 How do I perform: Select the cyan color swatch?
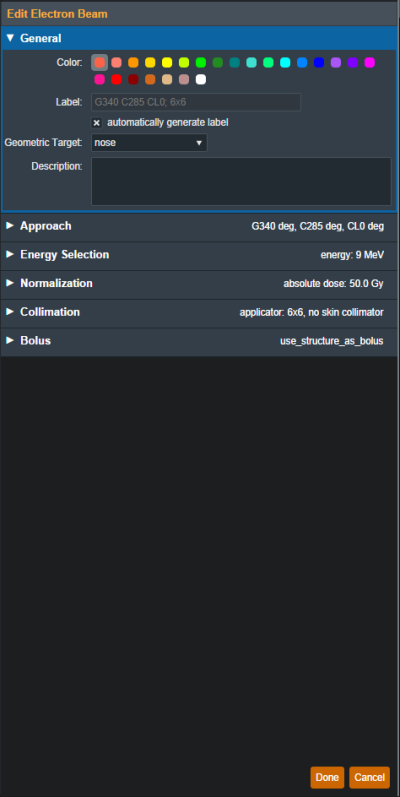tap(285, 63)
